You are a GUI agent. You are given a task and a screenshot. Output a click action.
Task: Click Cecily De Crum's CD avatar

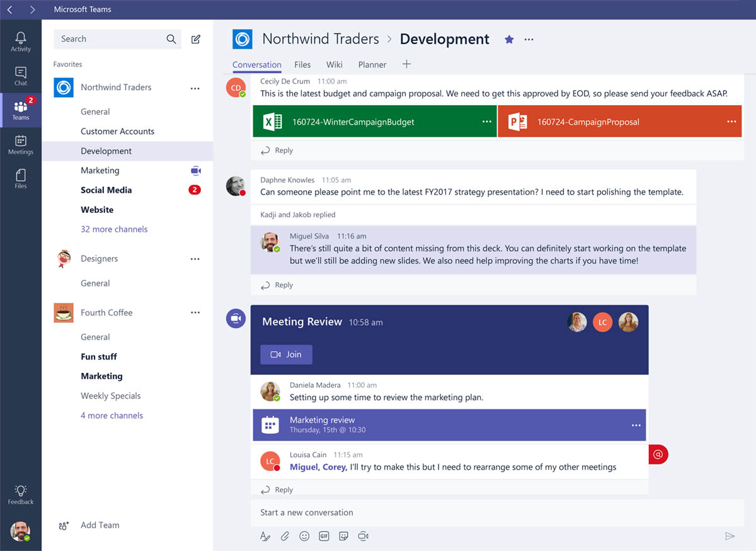[236, 88]
